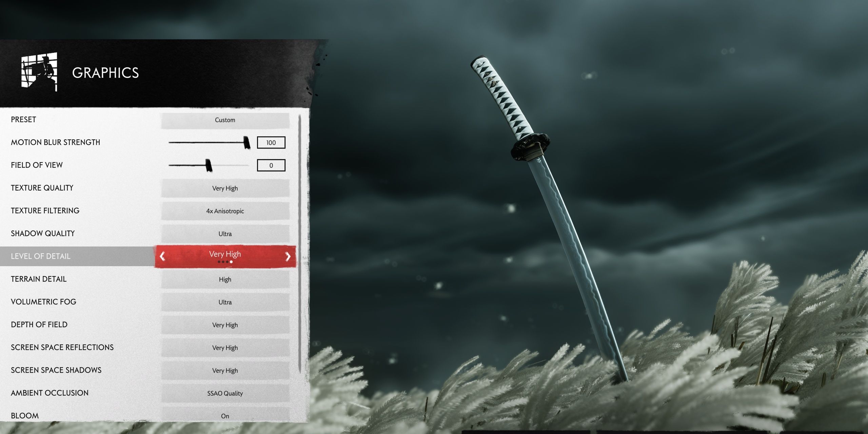This screenshot has height=434, width=868.
Task: Toggle SCREEN SPACE REFLECTIONS setting
Action: [x=226, y=346]
